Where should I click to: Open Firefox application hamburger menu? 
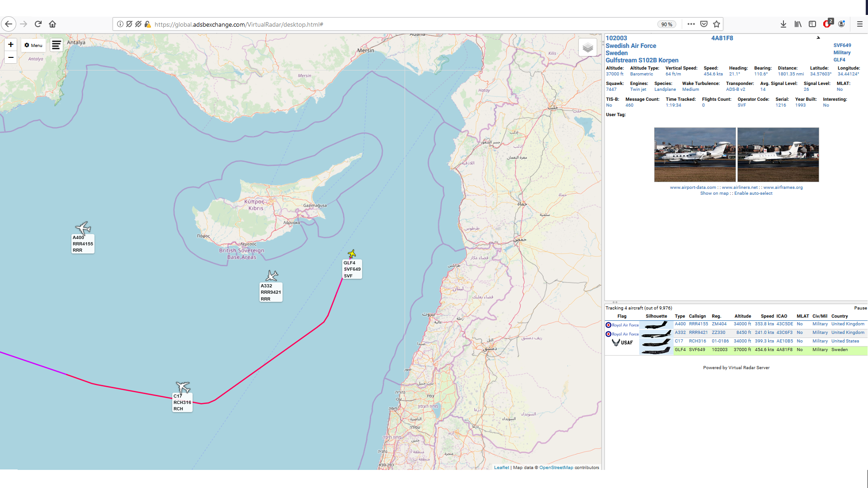859,24
